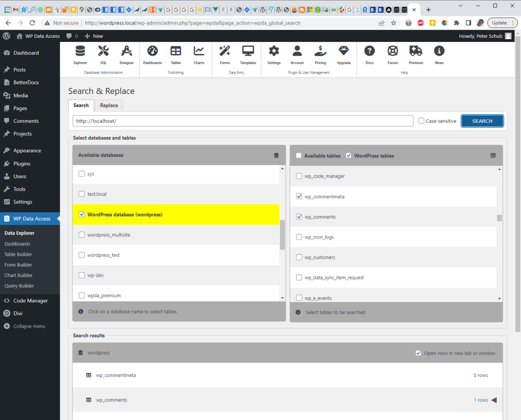Uncheck the wp_commentmeta table
Screen dimensions: 521x420
299,196
